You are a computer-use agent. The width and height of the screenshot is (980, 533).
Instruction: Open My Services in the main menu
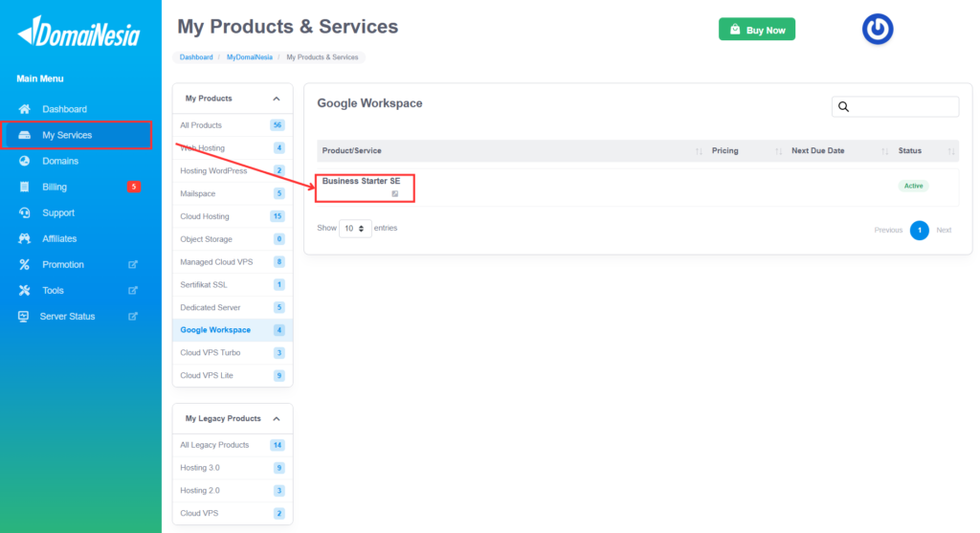[x=77, y=135]
